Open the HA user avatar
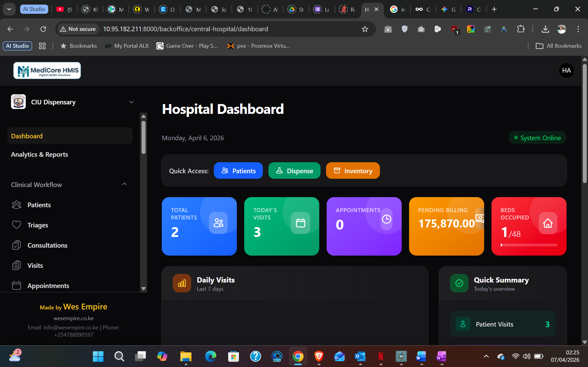 tap(566, 70)
